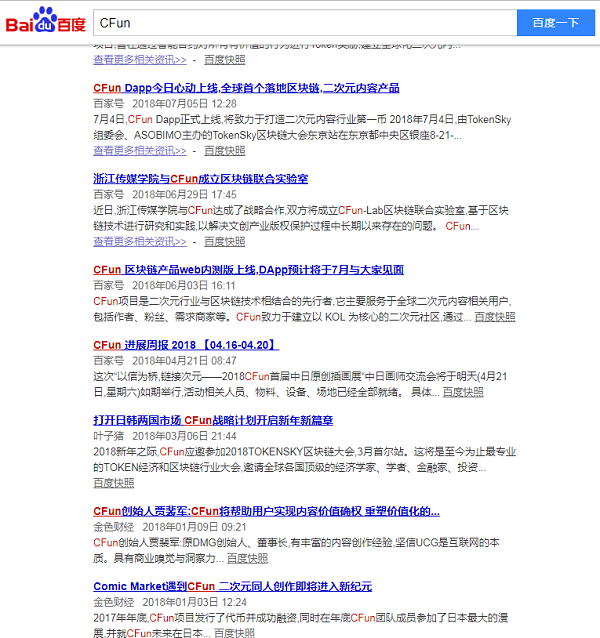The image size is (600, 638).
Task: Open 查看更多相关资讯 link above CFun Dapp result
Action: (x=140, y=60)
